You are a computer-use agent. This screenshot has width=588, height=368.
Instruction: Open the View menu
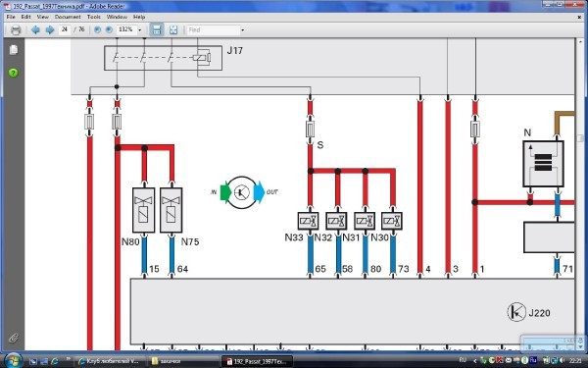(x=43, y=17)
